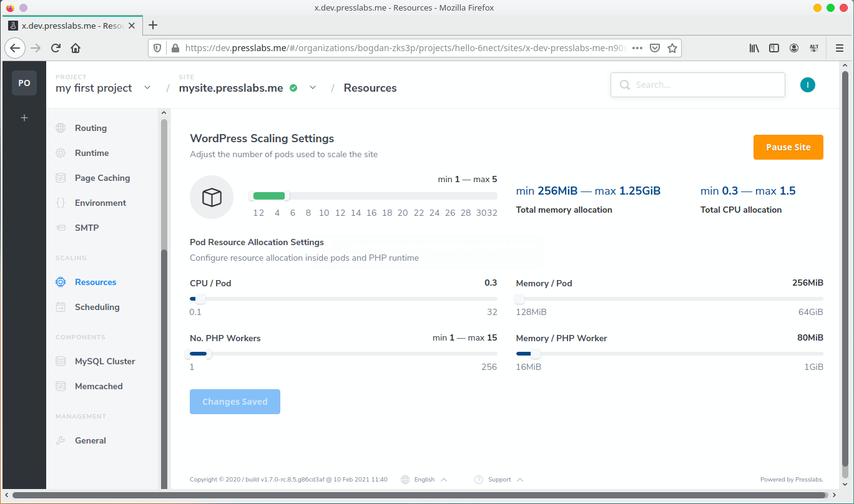854x504 pixels.
Task: Click the browser URL address bar
Action: [x=406, y=48]
